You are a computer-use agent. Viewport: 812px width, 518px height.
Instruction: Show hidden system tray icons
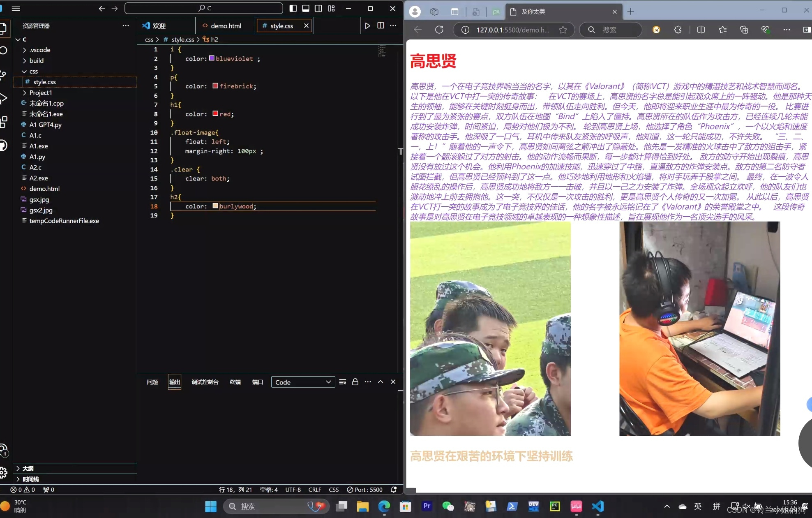click(x=667, y=506)
